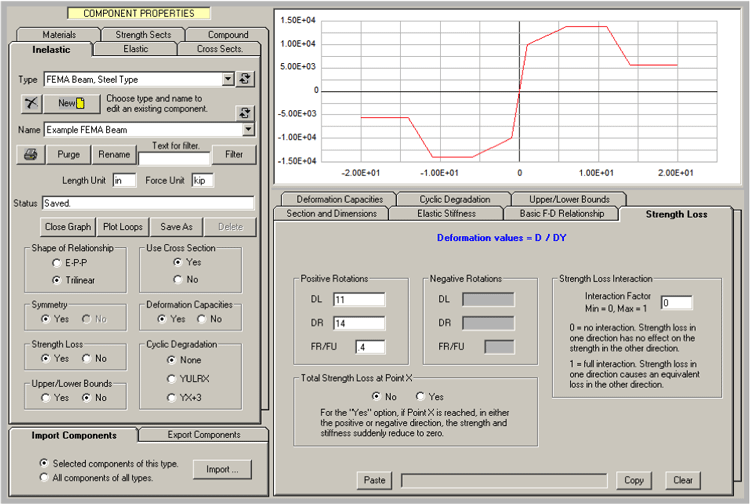
Task: Select No for Strength Loss
Action: 86,358
